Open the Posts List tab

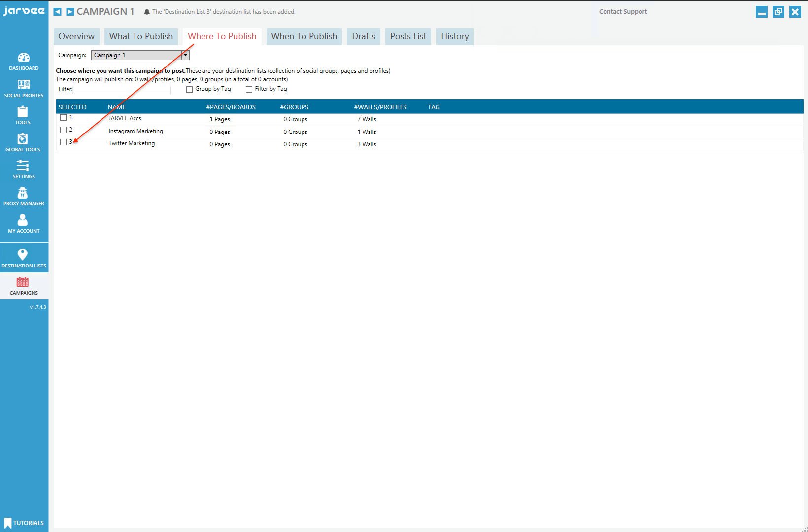click(408, 36)
